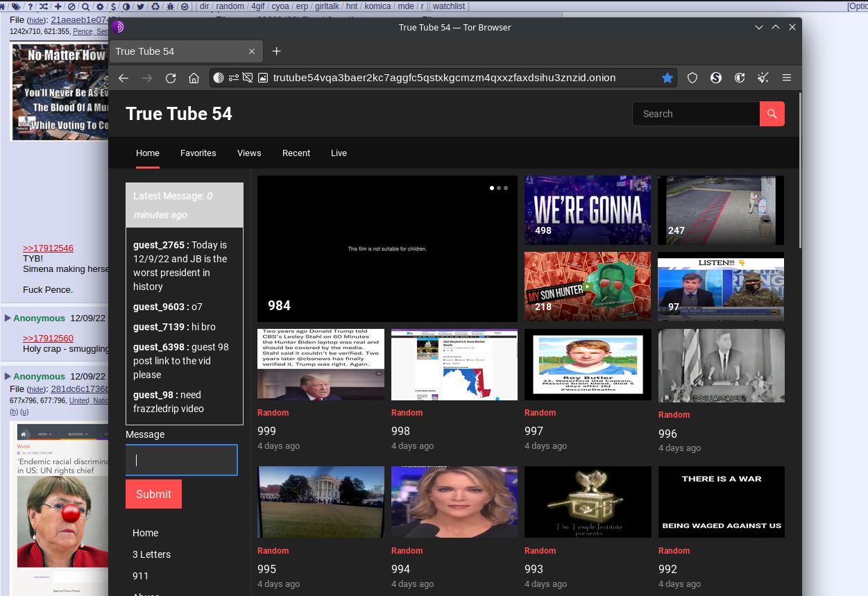This screenshot has height=596, width=868.
Task: Focus the Search input field
Action: click(x=696, y=114)
